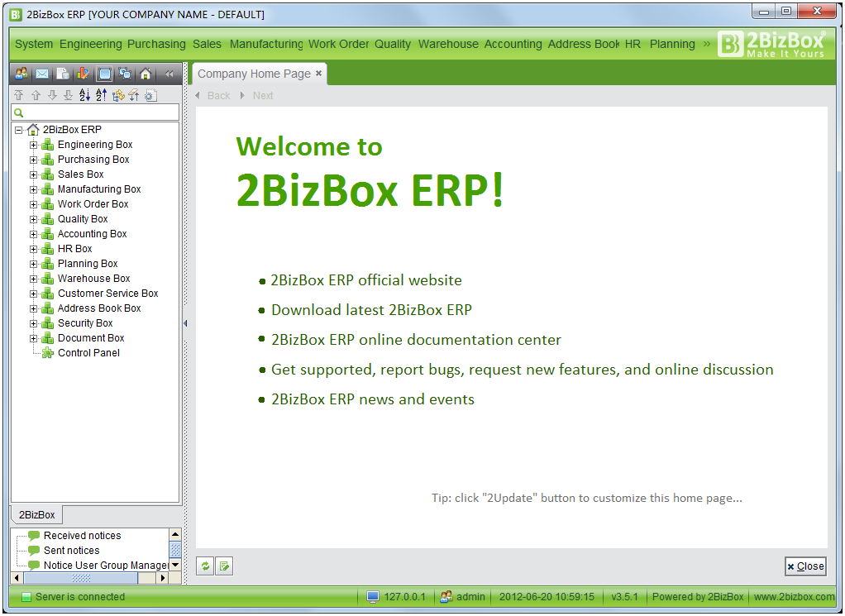Click the move down arrow icon
Screen dimensions: 845x616
52,95
